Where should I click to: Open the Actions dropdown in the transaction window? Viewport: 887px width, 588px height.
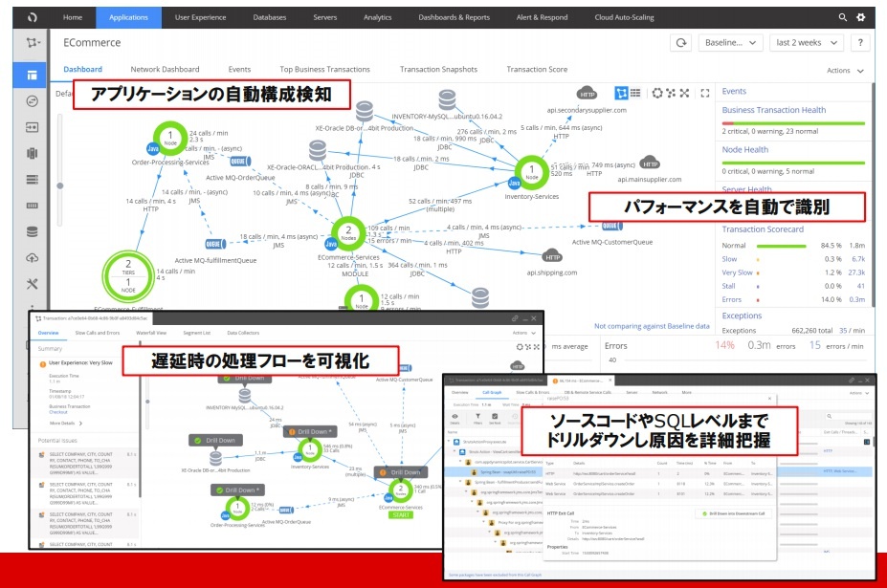[523, 333]
